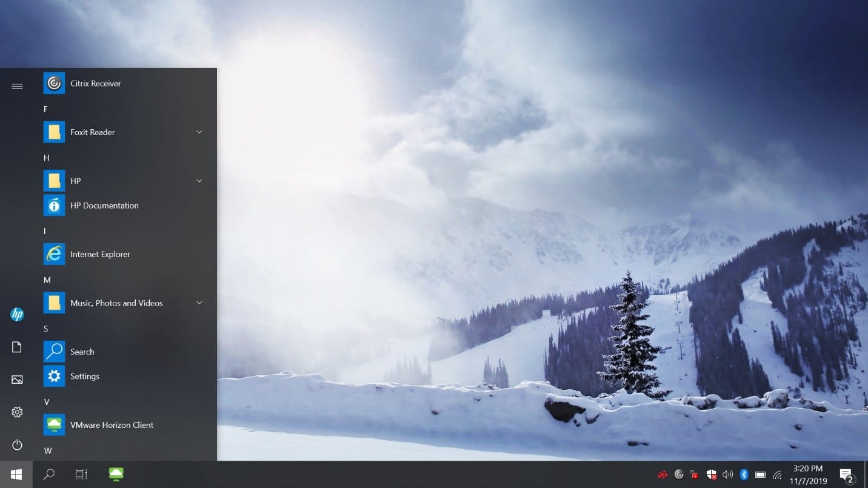The width and height of the screenshot is (868, 488).
Task: Launch Internet Explorer icon
Action: click(x=54, y=254)
